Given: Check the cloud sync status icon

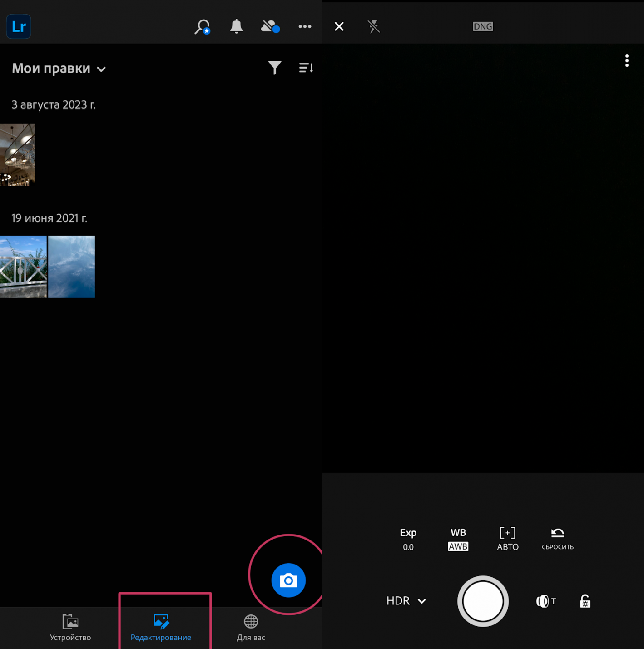Looking at the screenshot, I should [270, 26].
